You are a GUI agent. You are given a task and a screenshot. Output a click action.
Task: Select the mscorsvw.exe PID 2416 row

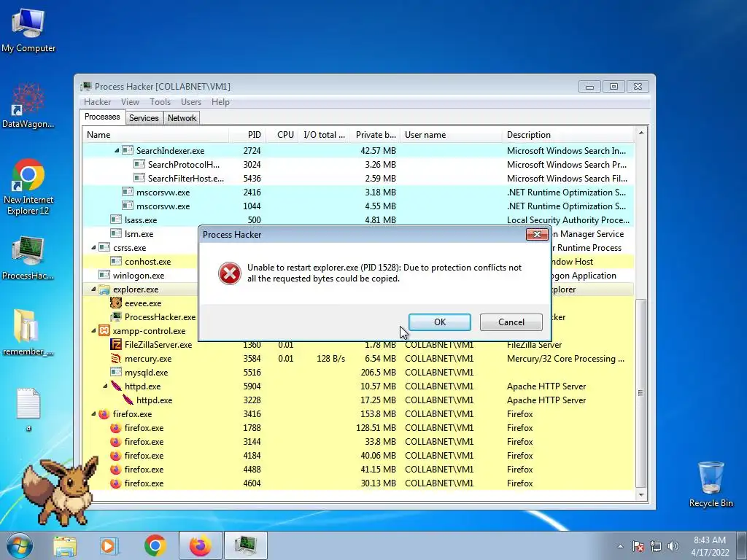[358, 192]
